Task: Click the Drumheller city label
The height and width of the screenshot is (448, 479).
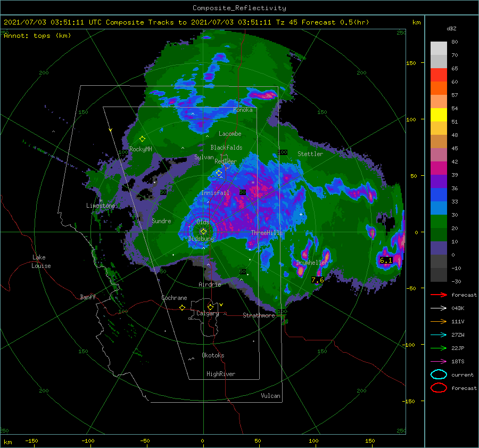Action: tap(311, 263)
